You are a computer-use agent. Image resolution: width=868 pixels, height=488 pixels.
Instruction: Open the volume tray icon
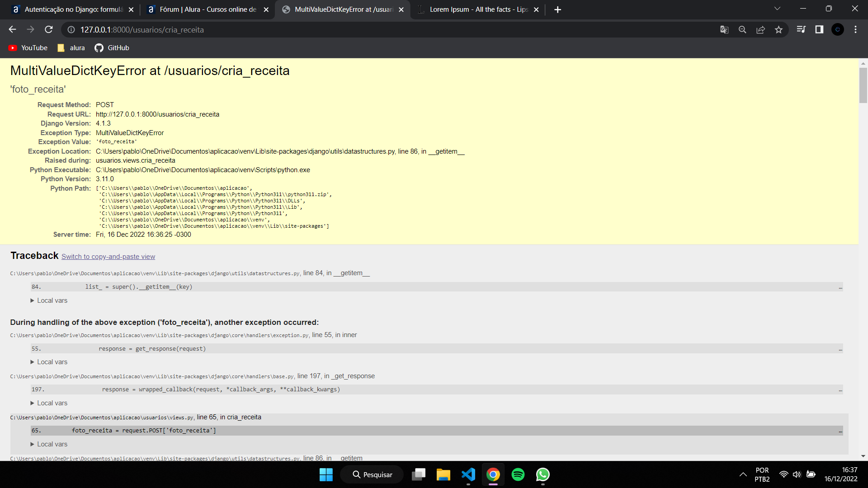tap(797, 474)
